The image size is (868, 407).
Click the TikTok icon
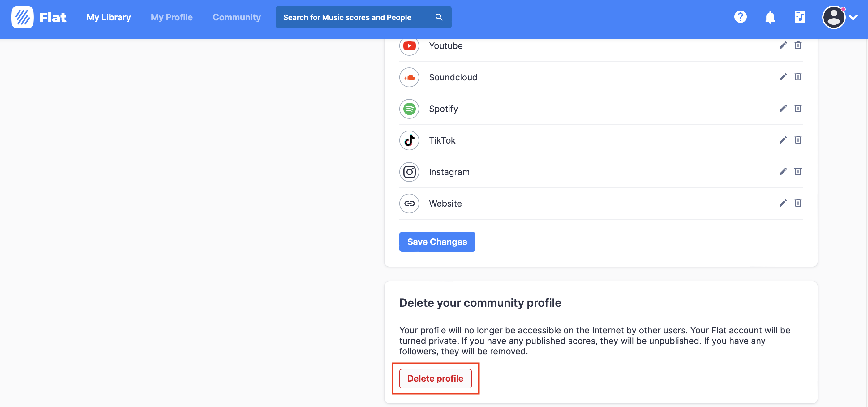click(x=409, y=140)
